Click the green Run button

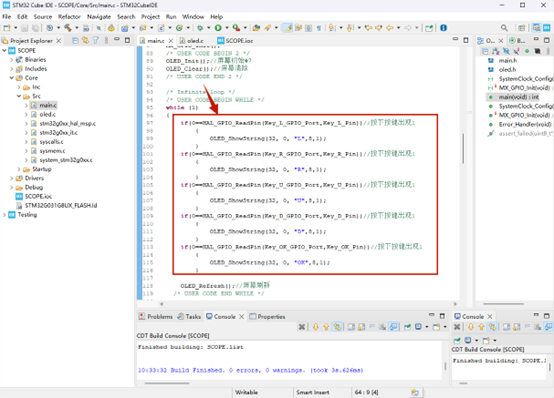click(x=218, y=28)
